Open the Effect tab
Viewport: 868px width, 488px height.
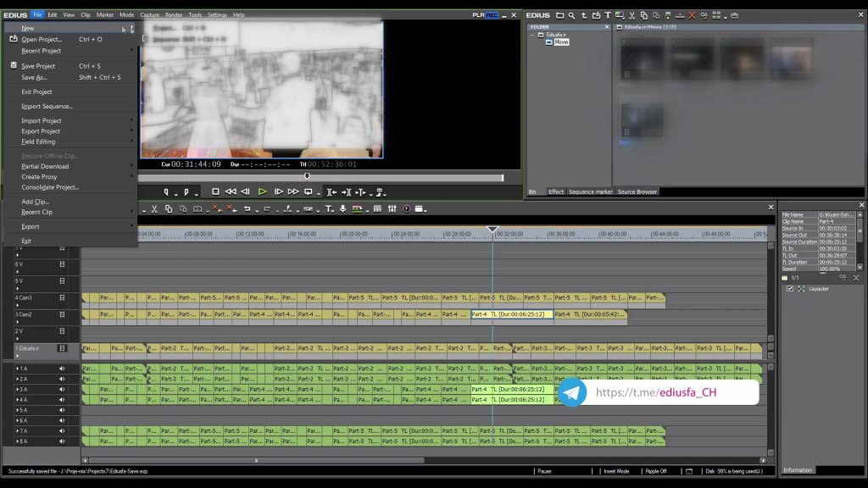pos(556,192)
